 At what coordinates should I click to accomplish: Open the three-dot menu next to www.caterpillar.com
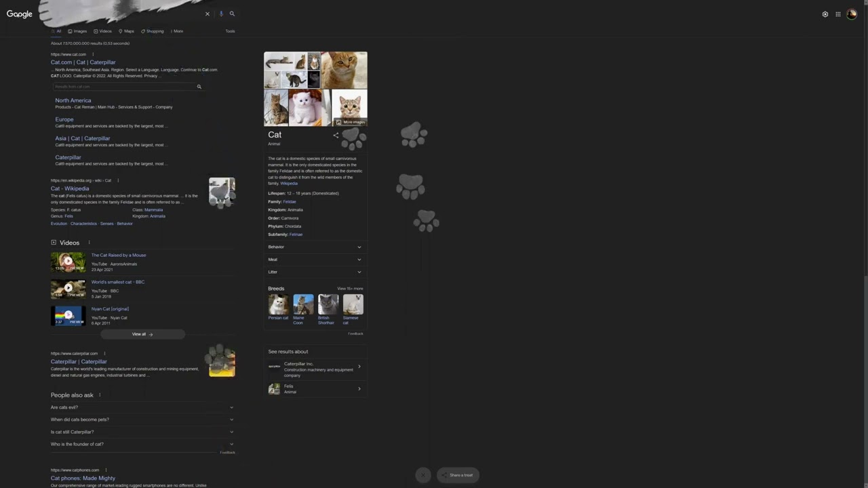click(104, 353)
